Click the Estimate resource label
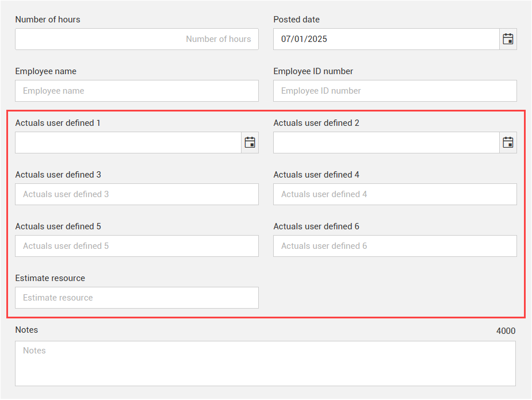 tap(50, 278)
